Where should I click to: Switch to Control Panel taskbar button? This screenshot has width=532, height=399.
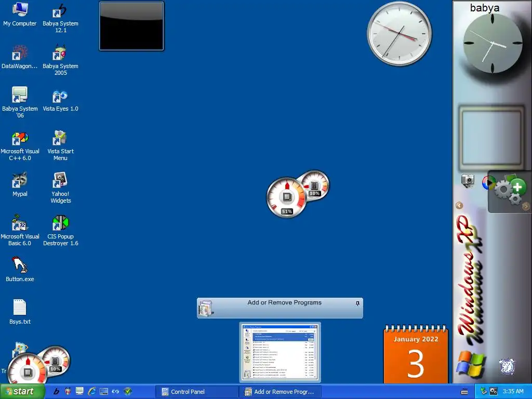tap(196, 392)
